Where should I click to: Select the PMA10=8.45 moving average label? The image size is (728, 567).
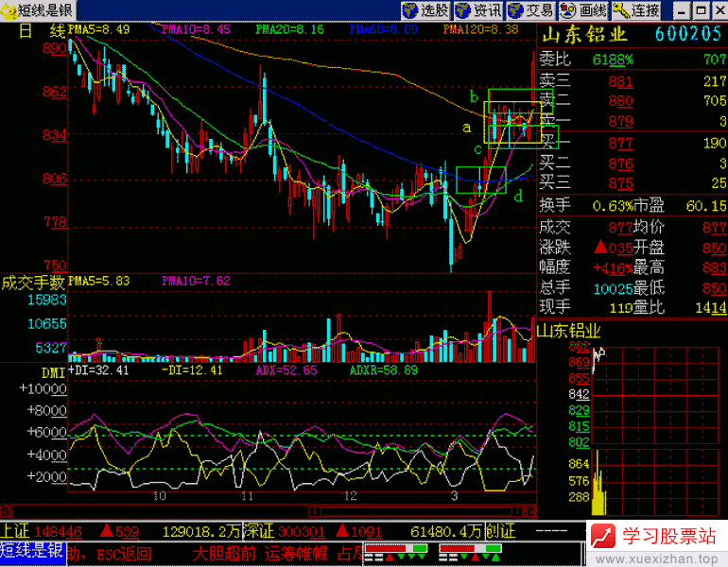[x=196, y=29]
